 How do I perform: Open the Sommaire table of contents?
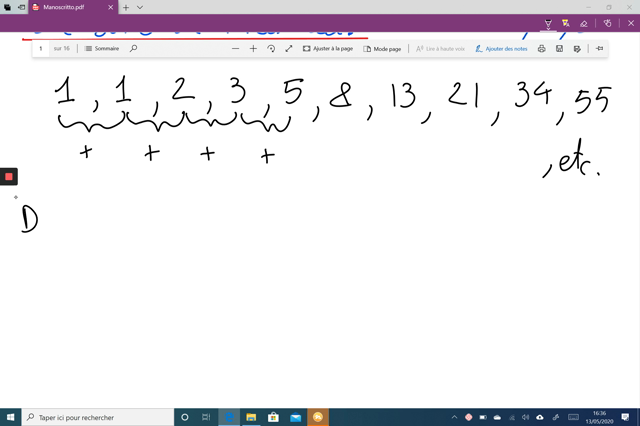point(101,48)
